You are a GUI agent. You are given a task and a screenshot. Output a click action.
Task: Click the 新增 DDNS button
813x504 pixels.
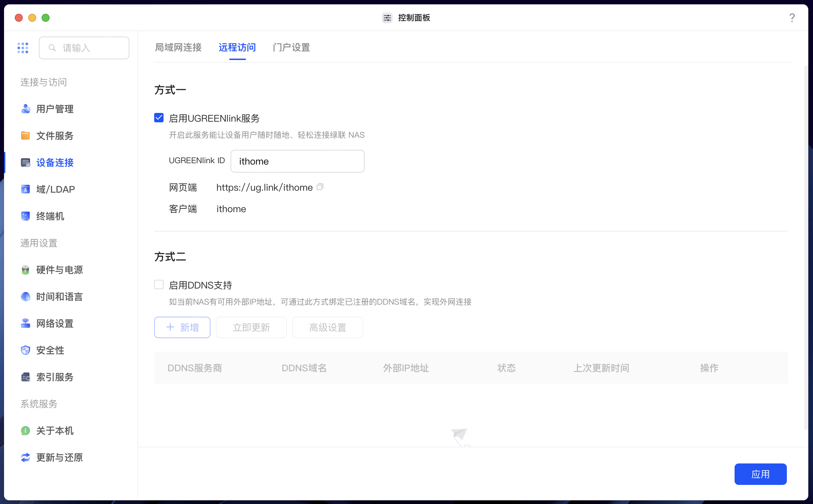click(182, 327)
